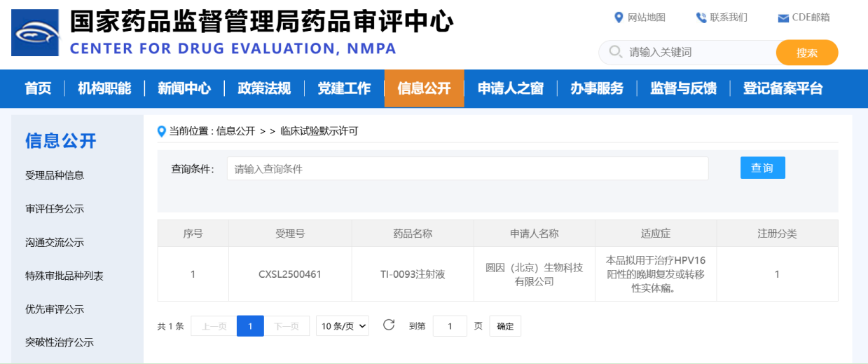The height and width of the screenshot is (364, 868).
Task: Click the 信息公开 sidebar heading
Action: [x=61, y=141]
